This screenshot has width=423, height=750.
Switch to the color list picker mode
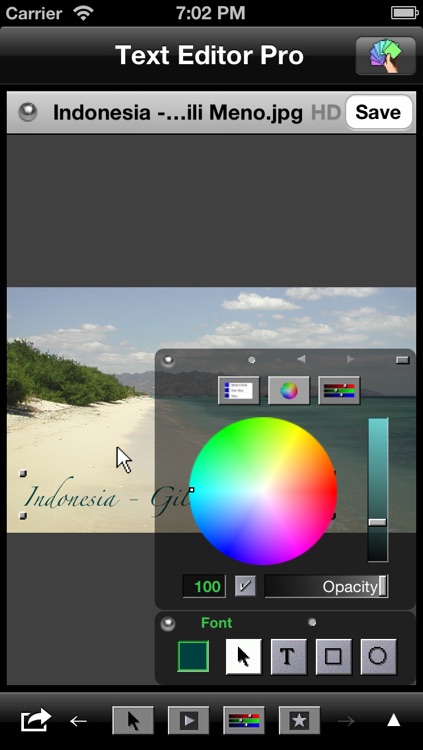click(x=239, y=391)
